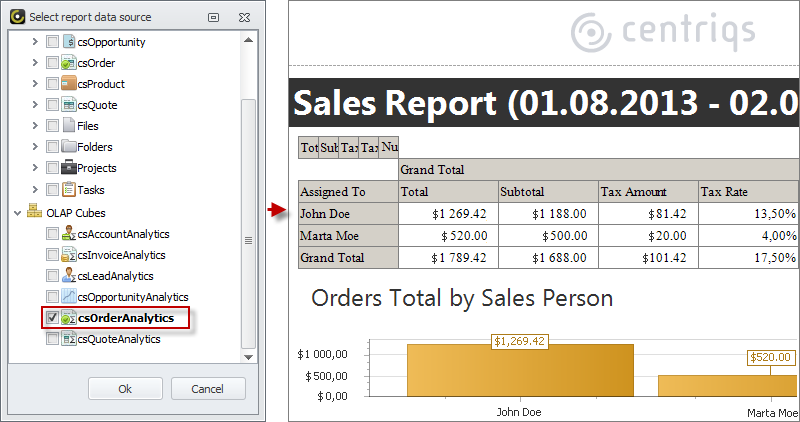
Task: Click the Files document icon
Action: point(69,125)
